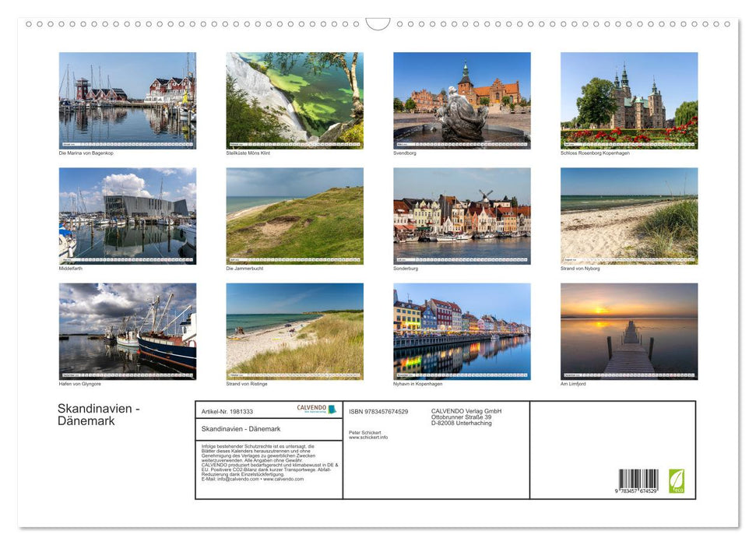Visit the www.schickert.info link
Image resolution: width=756 pixels, height=545 pixels.
368,438
